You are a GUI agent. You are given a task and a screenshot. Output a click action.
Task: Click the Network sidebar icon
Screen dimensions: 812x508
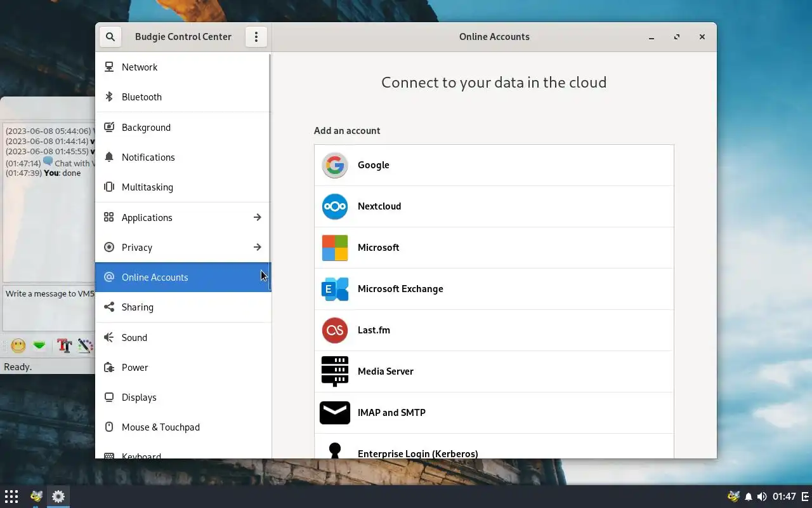(x=109, y=67)
